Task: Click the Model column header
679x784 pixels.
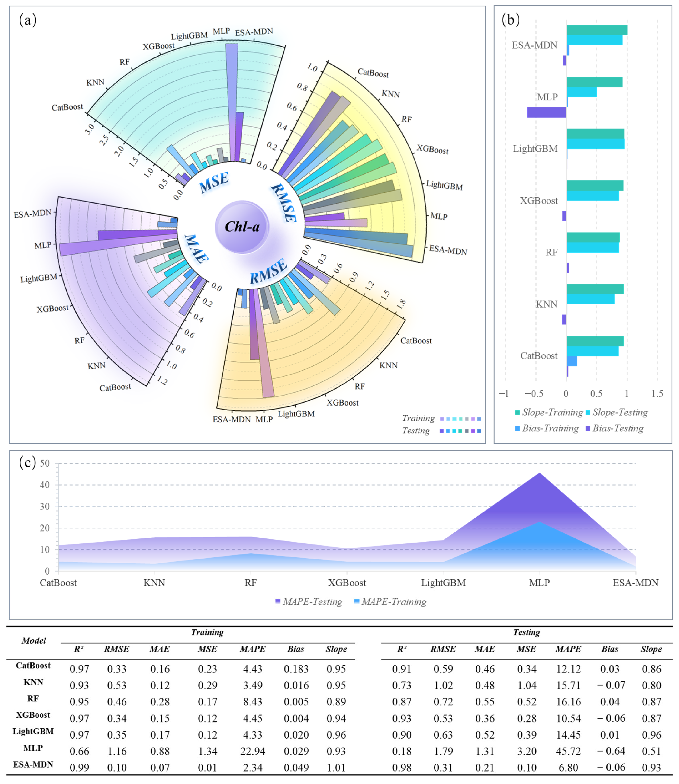Action: pos(34,641)
